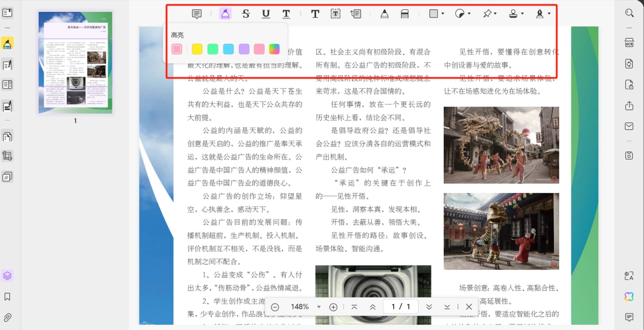The image size is (644, 330).
Task: Zoom in with the plus button
Action: [x=333, y=307]
